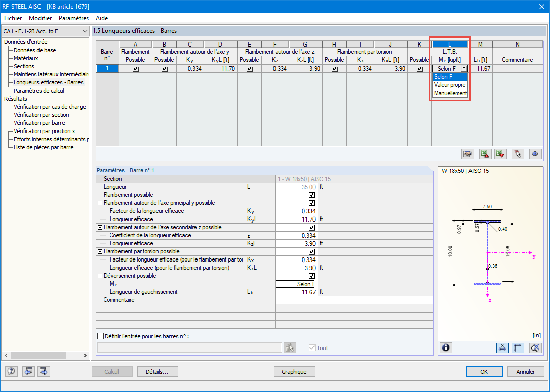This screenshot has width=550, height=392.
Task: Toggle the X dimension display icon
Action: 502,347
